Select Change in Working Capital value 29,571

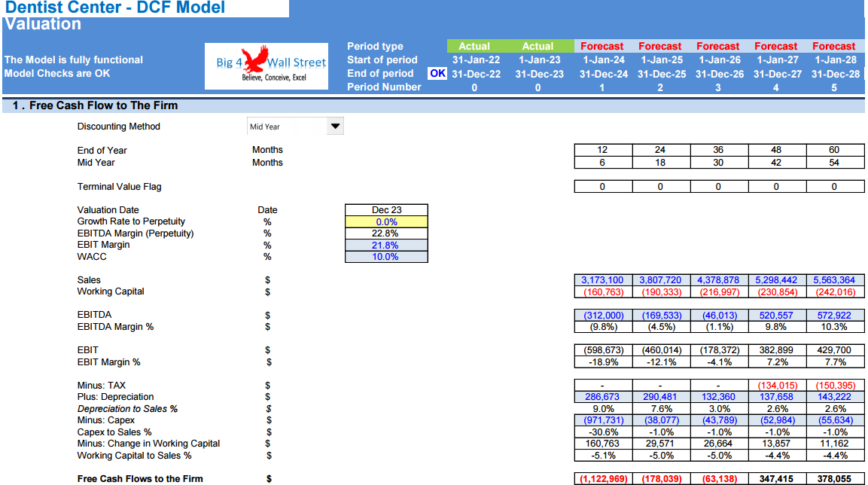(x=661, y=444)
